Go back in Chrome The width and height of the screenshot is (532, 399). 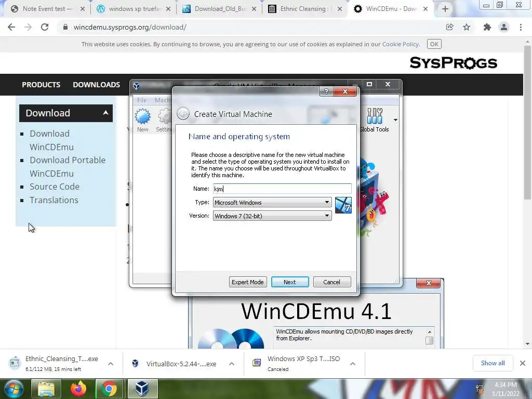[11, 27]
